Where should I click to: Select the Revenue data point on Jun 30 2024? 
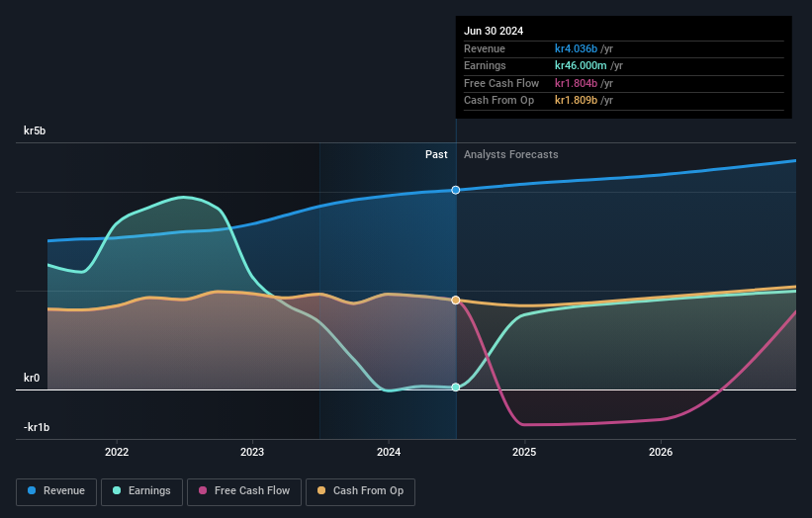[x=456, y=190]
